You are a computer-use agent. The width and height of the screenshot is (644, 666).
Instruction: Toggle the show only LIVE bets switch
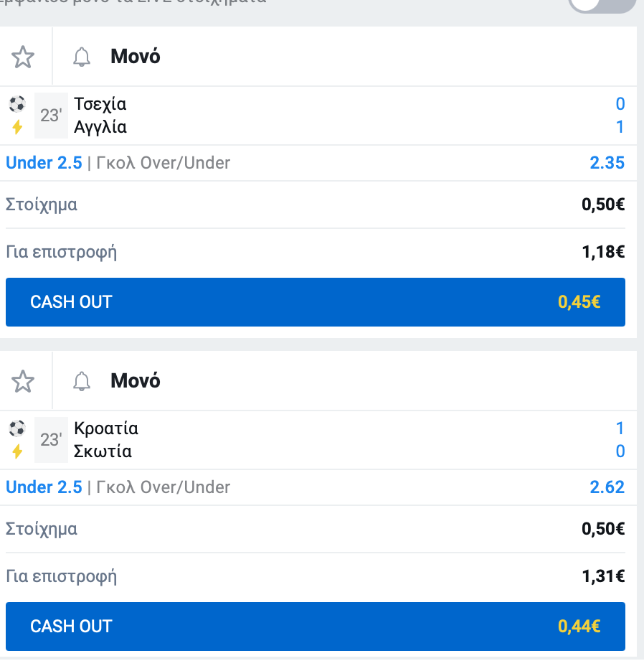coord(602,4)
